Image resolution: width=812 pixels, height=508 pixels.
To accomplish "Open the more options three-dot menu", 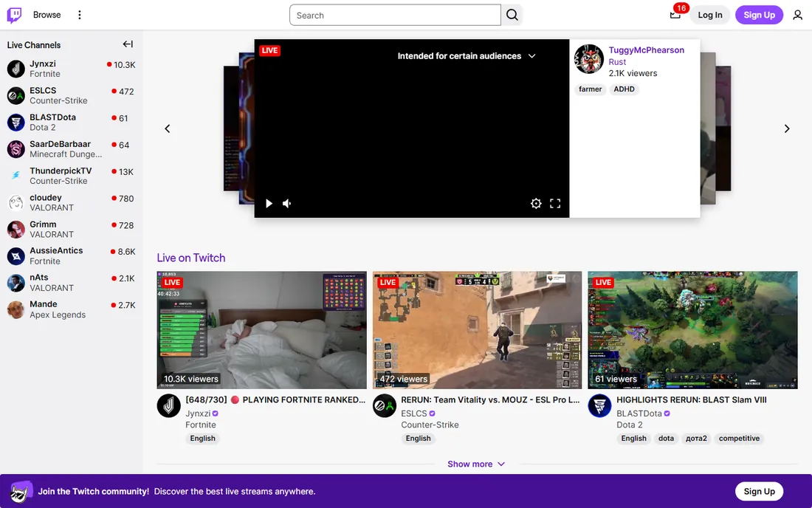I will [79, 15].
